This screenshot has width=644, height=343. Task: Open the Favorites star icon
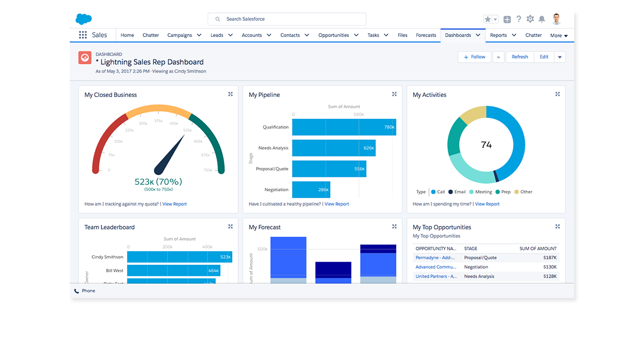(x=488, y=19)
